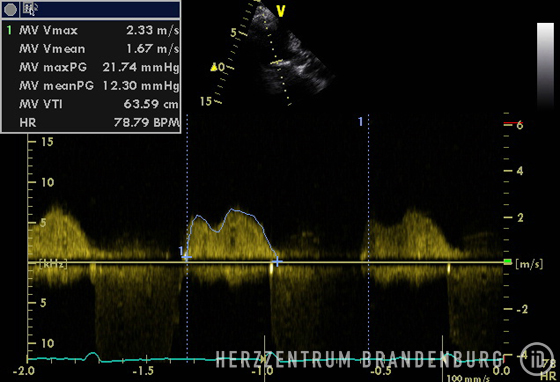Click the yellow V orientation marker
The image size is (560, 382).
click(x=281, y=11)
